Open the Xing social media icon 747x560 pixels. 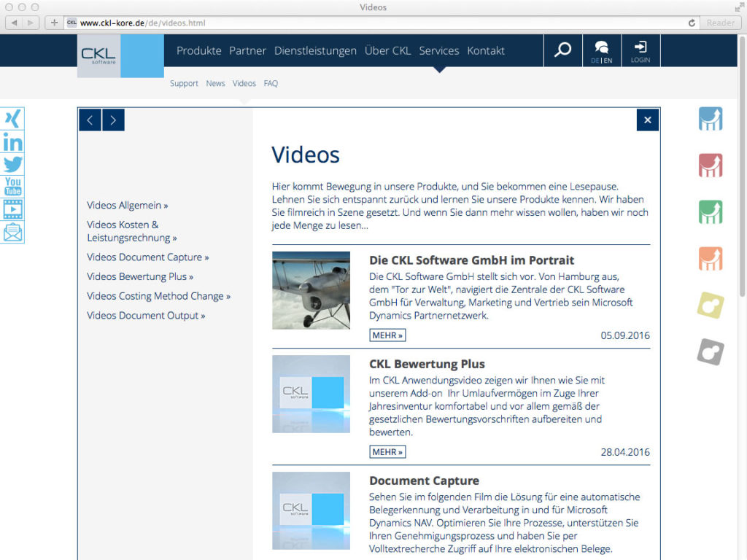point(12,119)
